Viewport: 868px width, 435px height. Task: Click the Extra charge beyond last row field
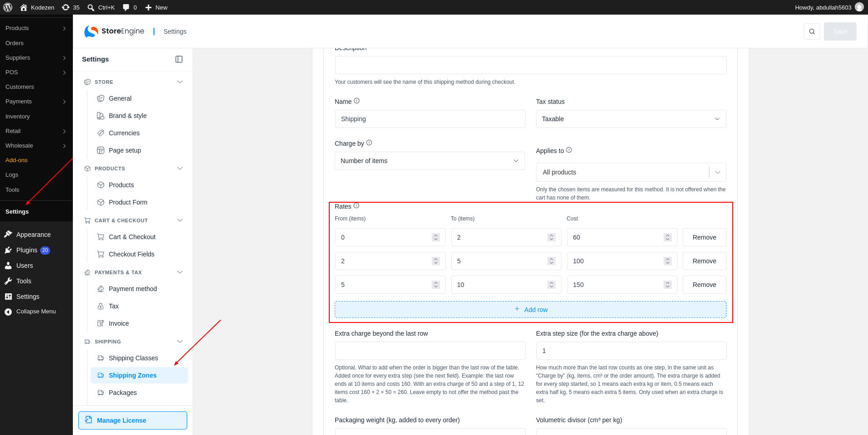pyautogui.click(x=430, y=351)
